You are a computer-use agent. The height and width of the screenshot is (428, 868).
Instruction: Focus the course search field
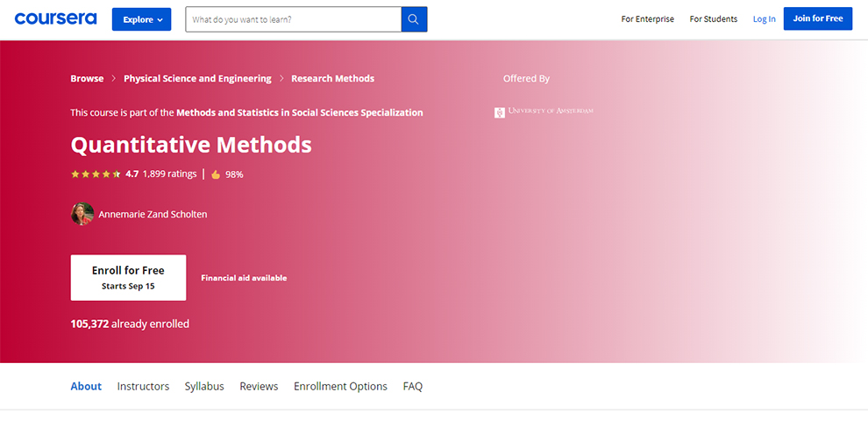[x=294, y=19]
